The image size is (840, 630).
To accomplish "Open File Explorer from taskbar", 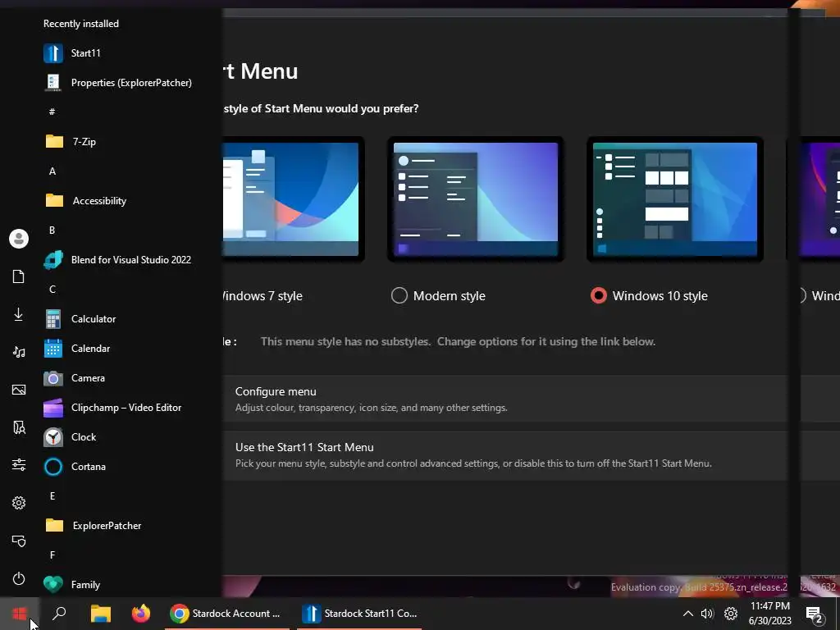I will [x=100, y=614].
